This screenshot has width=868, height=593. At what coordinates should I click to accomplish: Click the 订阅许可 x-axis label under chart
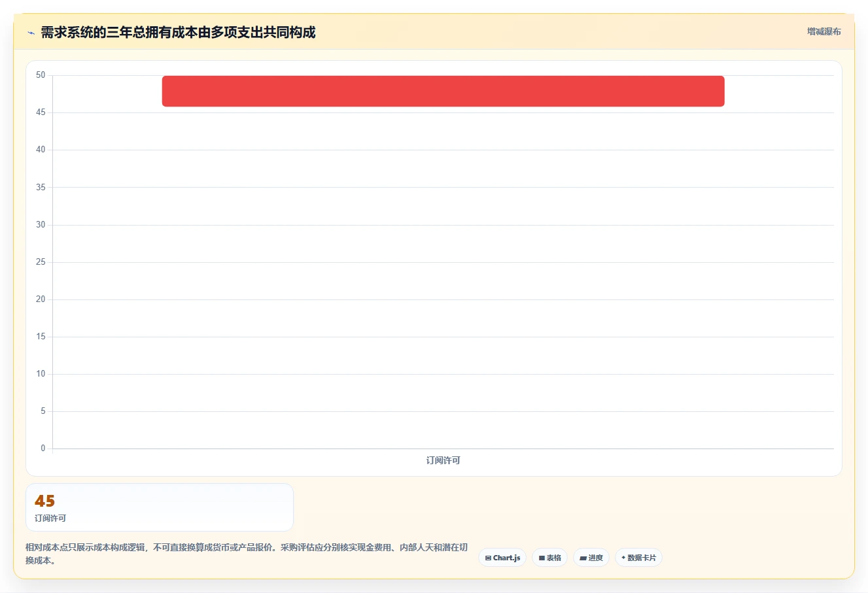coord(443,460)
